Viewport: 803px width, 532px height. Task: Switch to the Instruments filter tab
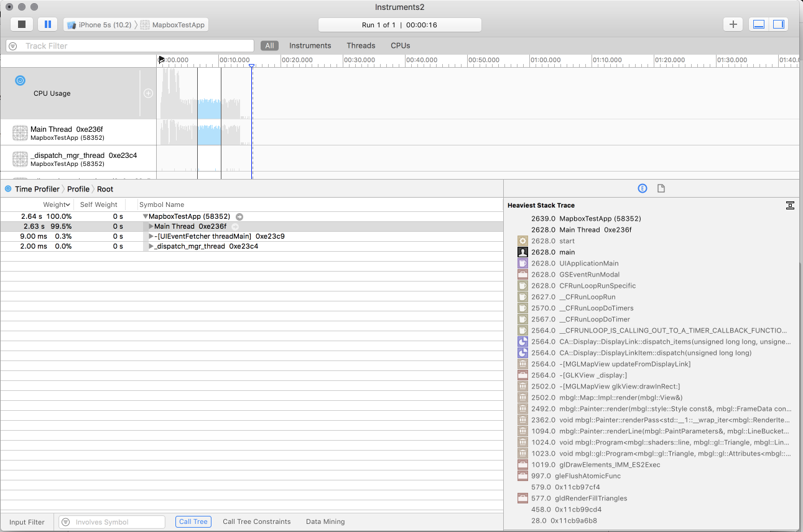pyautogui.click(x=310, y=45)
